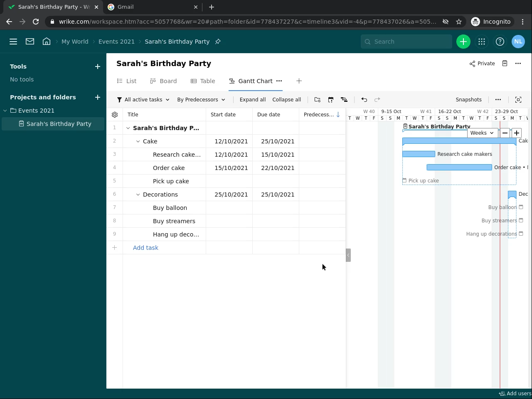
Task: Open the All active tasks filter dropdown
Action: pyautogui.click(x=143, y=100)
